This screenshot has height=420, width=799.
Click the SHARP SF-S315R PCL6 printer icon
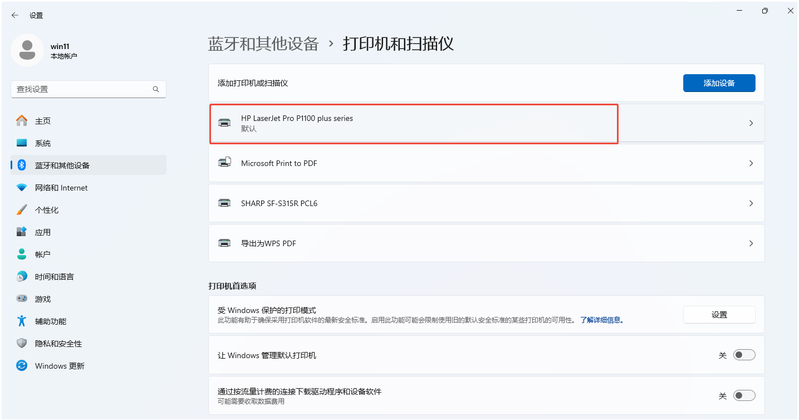(x=225, y=203)
